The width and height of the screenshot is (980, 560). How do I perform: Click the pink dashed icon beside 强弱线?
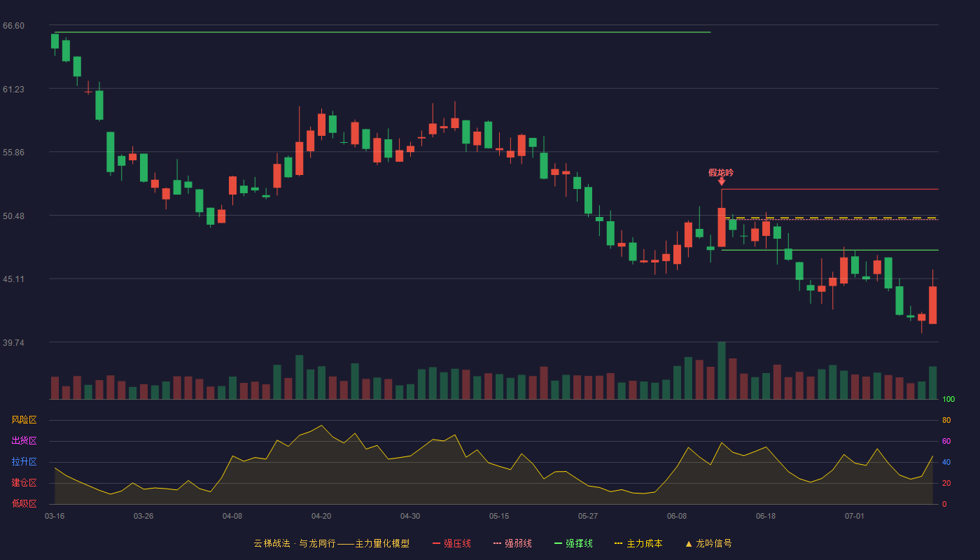pos(498,543)
